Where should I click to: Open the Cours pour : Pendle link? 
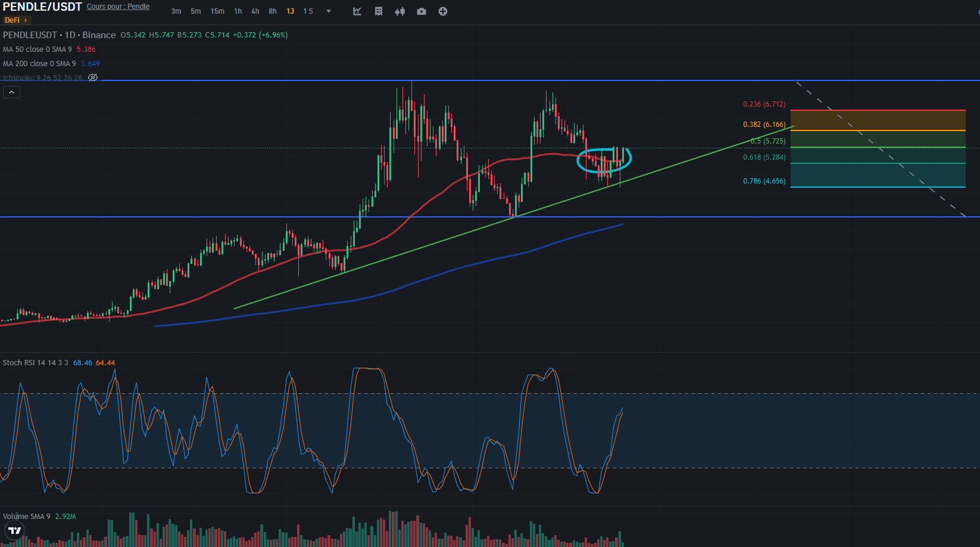coord(118,7)
